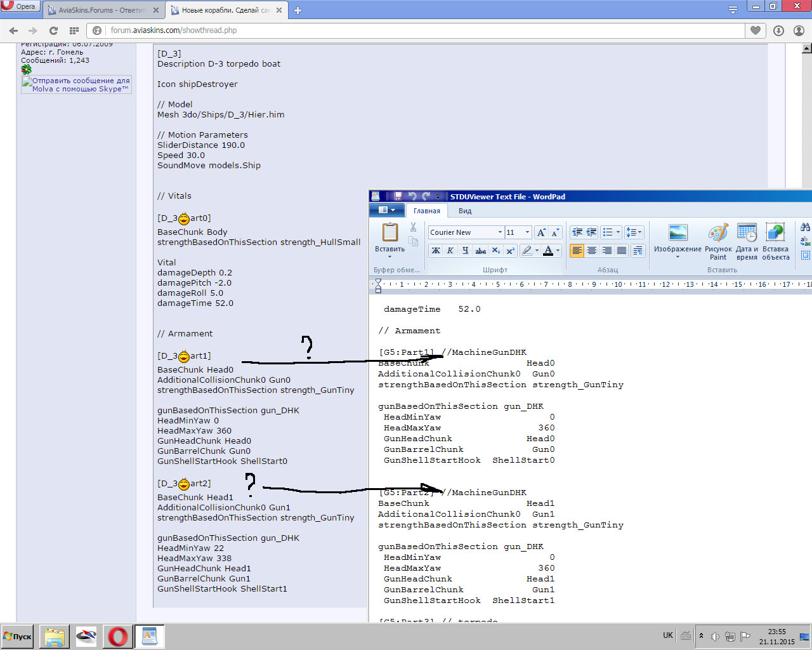This screenshot has width=812, height=650.
Task: Open the Opera main menu
Action: tap(20, 6)
